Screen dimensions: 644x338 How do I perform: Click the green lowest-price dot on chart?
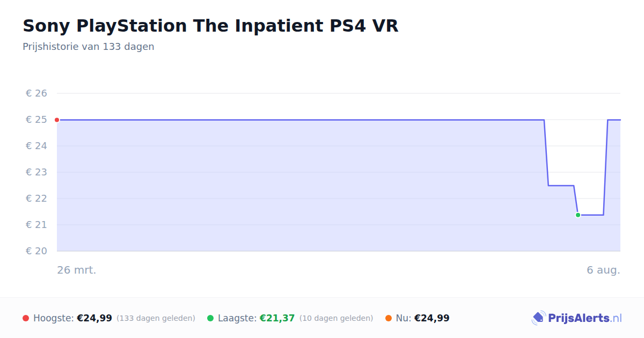pyautogui.click(x=578, y=215)
